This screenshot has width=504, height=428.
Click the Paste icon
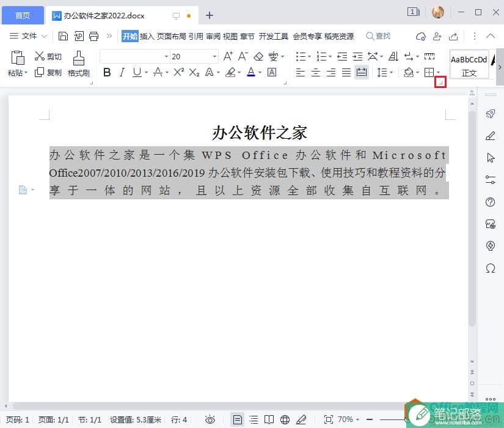(x=18, y=58)
